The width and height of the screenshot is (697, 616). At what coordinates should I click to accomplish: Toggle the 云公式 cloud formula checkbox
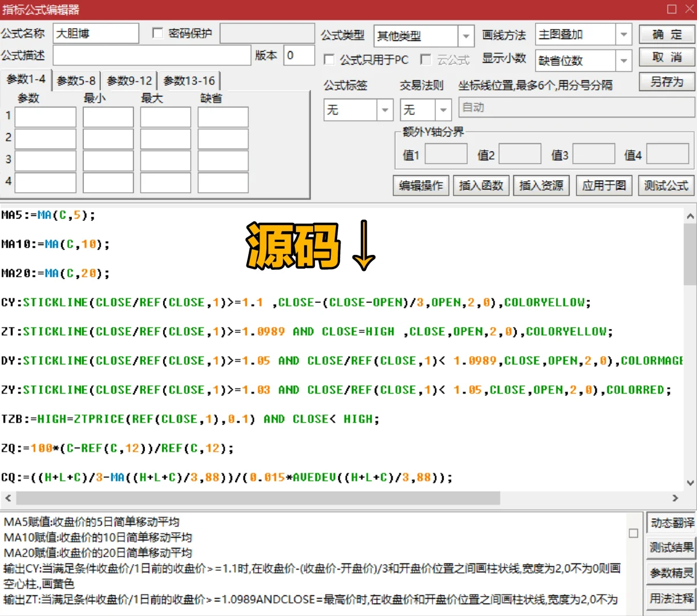[426, 59]
